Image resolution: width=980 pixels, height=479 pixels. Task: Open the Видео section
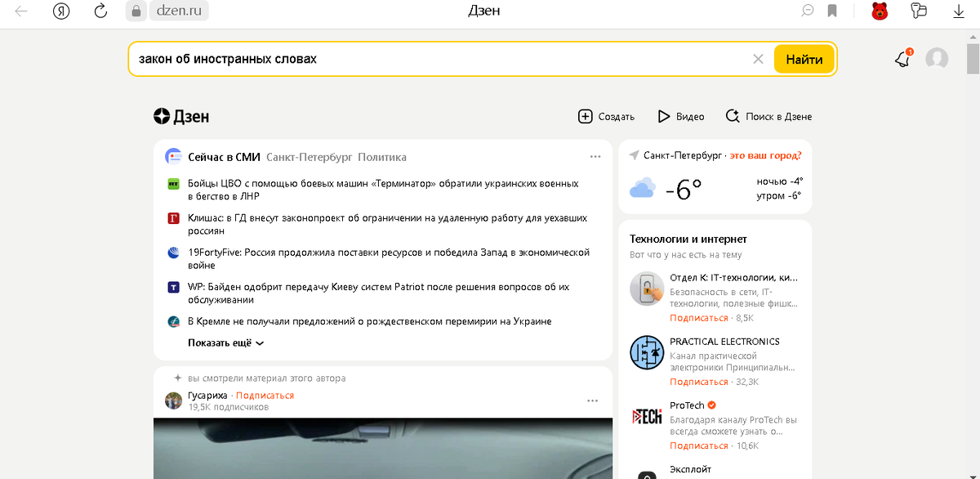pos(681,116)
